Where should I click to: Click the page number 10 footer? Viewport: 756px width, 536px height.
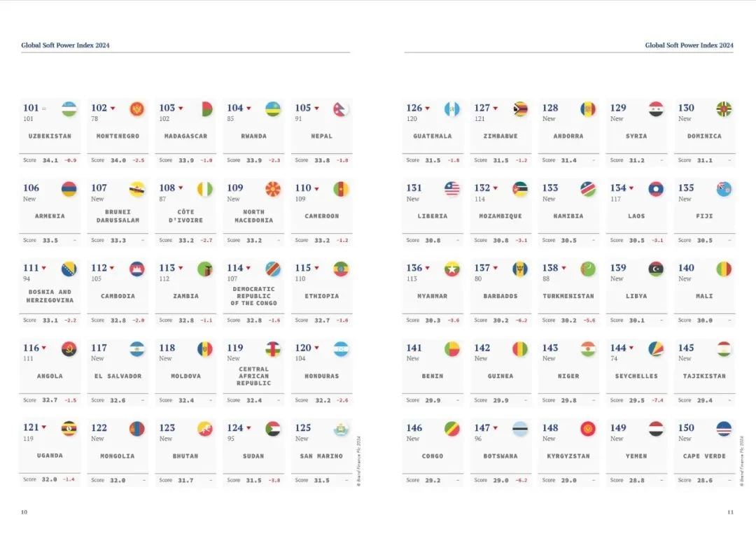pos(24,512)
